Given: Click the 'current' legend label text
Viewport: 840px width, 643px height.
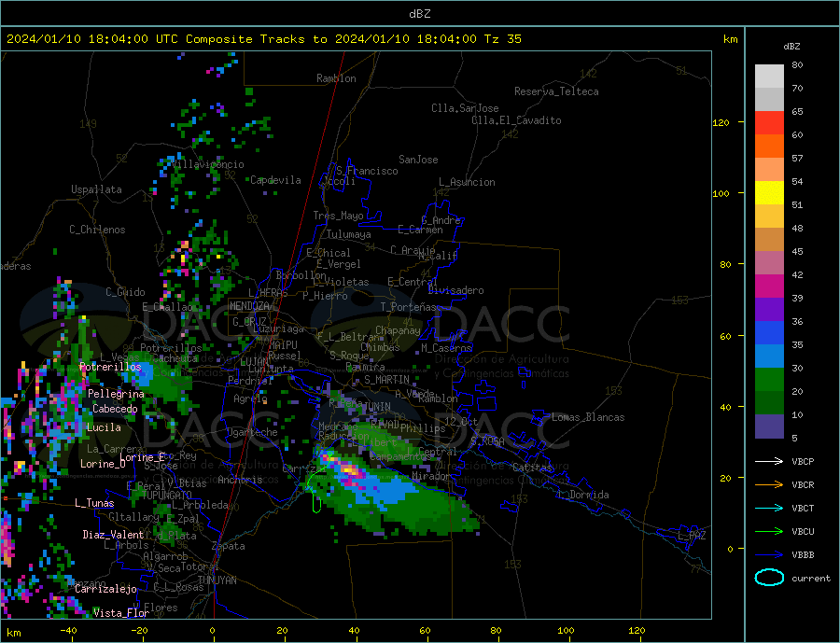Looking at the screenshot, I should coord(811,579).
